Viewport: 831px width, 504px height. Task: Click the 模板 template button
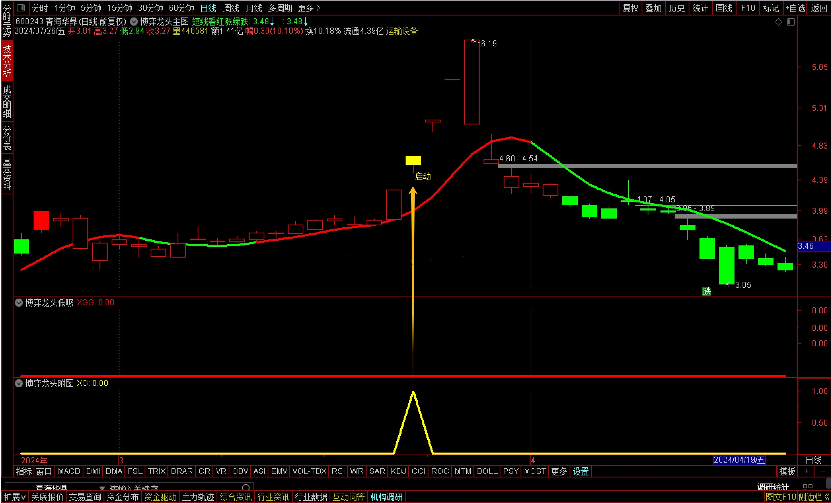[787, 471]
